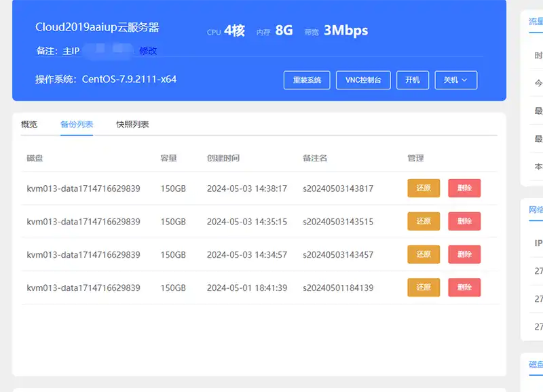Delete backup s20240501184139
Viewport: 543px width, 392px height.
464,288
